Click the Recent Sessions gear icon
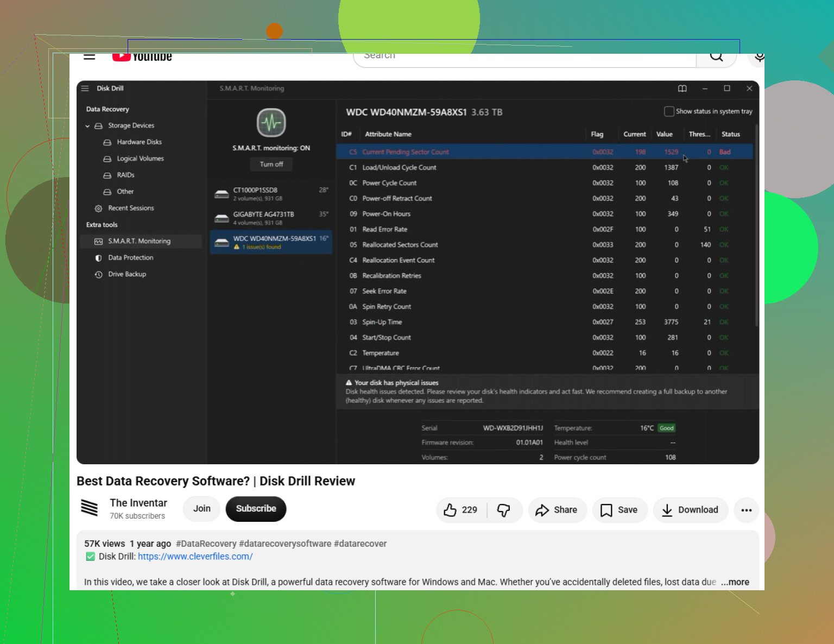 pyautogui.click(x=98, y=209)
